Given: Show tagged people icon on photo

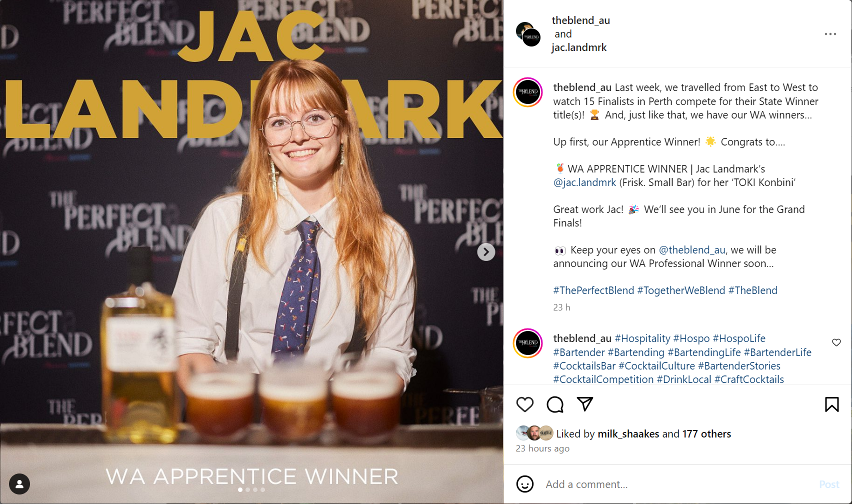Looking at the screenshot, I should tap(19, 484).
